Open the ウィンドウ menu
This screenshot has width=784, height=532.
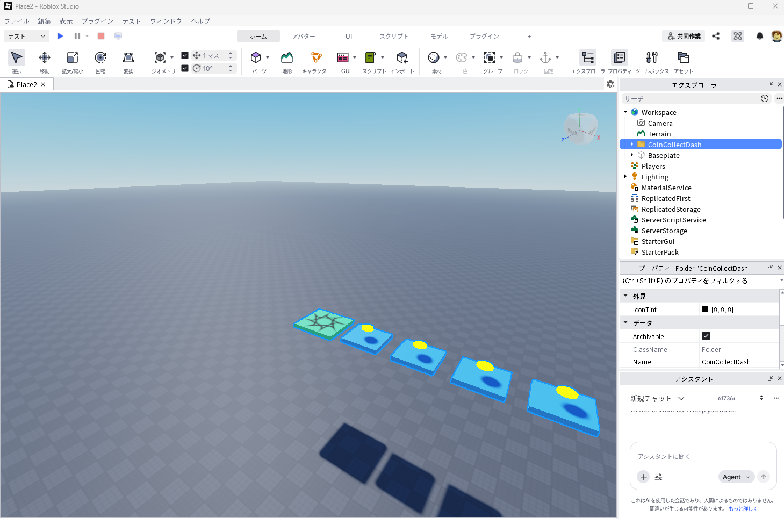[x=166, y=21]
